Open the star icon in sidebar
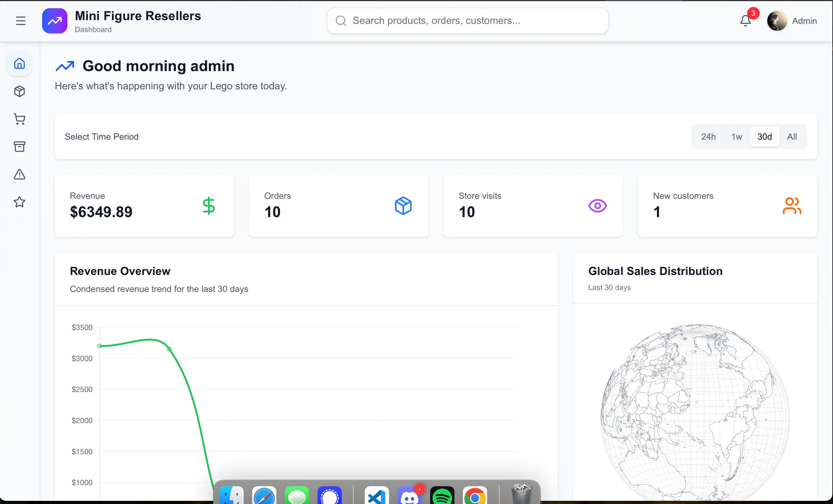The width and height of the screenshot is (833, 504). 19,202
